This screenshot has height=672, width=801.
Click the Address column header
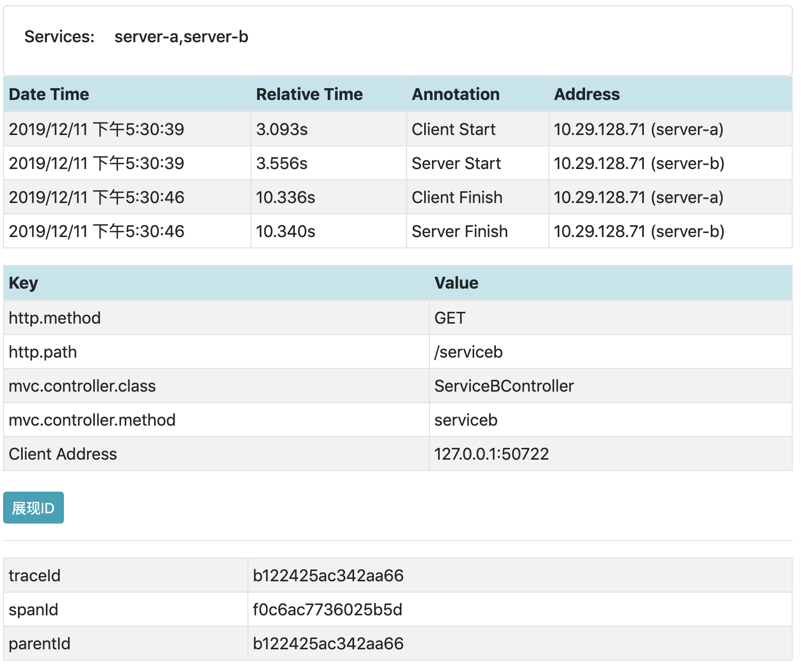coord(587,94)
